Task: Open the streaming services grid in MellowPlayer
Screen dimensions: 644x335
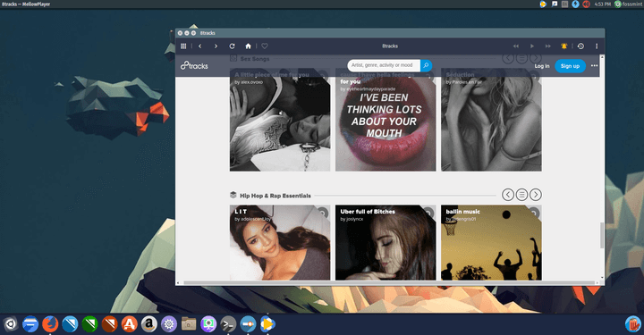Action: [x=183, y=46]
